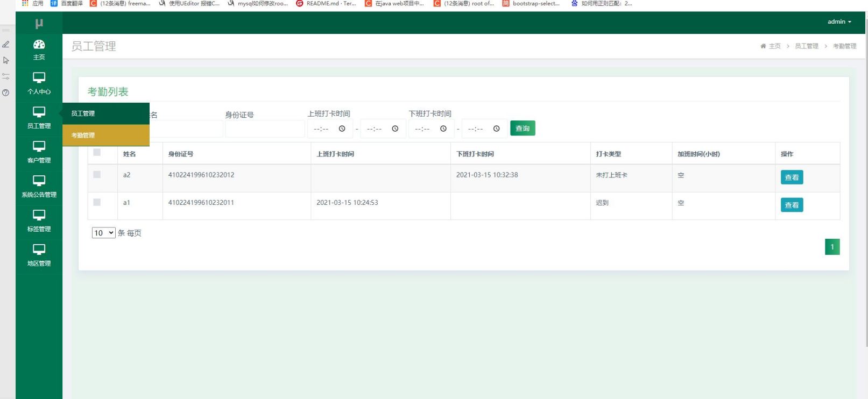Image resolution: width=868 pixels, height=399 pixels.
Task: Open the 如何用正则匹配 bookmark
Action: 602,3
